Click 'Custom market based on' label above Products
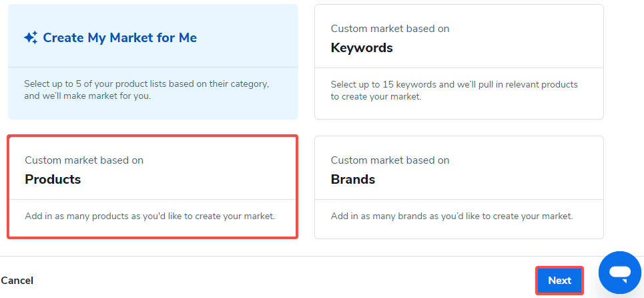 [84, 160]
